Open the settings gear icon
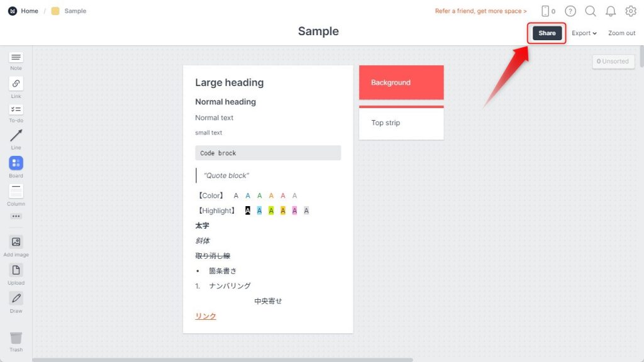The height and width of the screenshot is (362, 644). pyautogui.click(x=631, y=11)
